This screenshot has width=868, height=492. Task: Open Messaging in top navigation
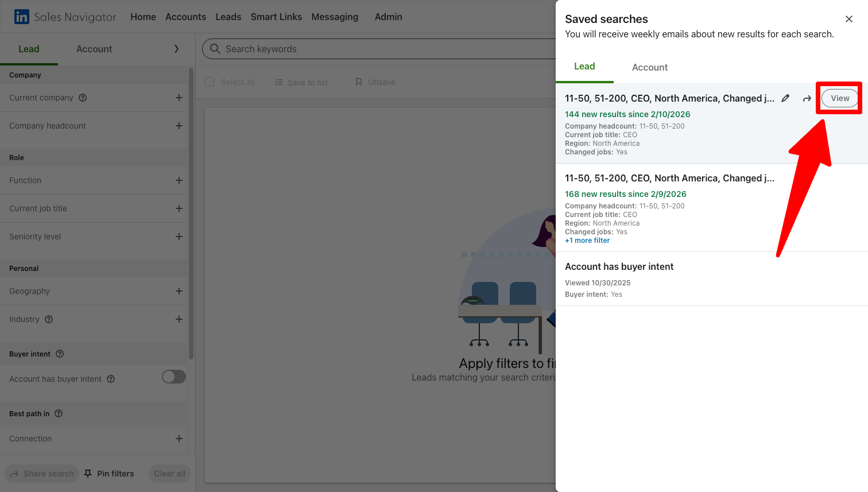coord(335,17)
